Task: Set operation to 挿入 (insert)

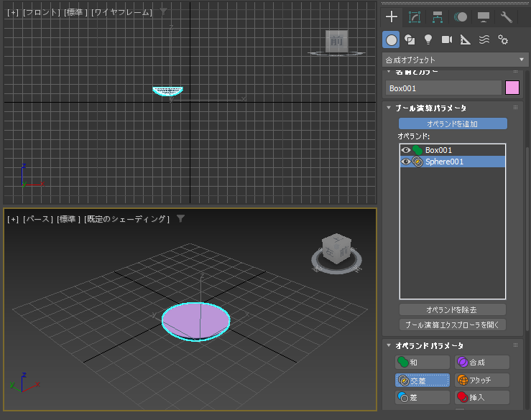Action: [482, 397]
